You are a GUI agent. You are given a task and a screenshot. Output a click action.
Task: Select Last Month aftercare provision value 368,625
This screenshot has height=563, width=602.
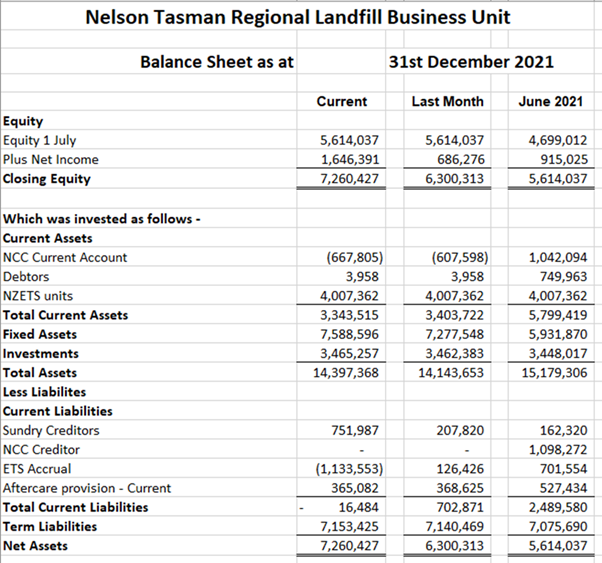[x=460, y=488]
